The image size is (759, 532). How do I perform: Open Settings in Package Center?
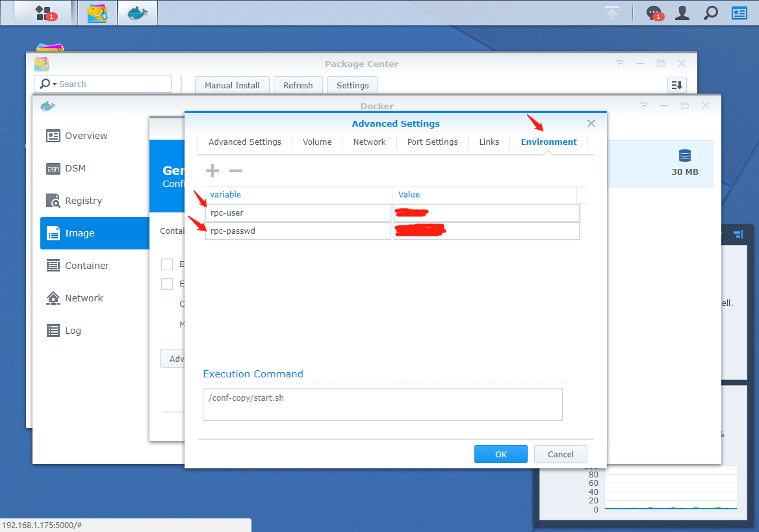click(x=352, y=85)
